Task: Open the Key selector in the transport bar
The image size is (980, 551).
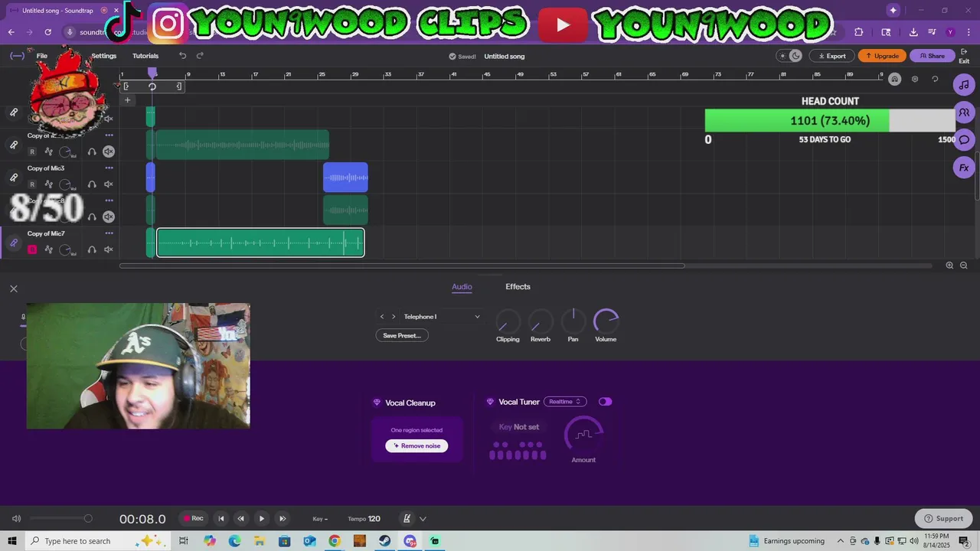Action: [x=320, y=519]
